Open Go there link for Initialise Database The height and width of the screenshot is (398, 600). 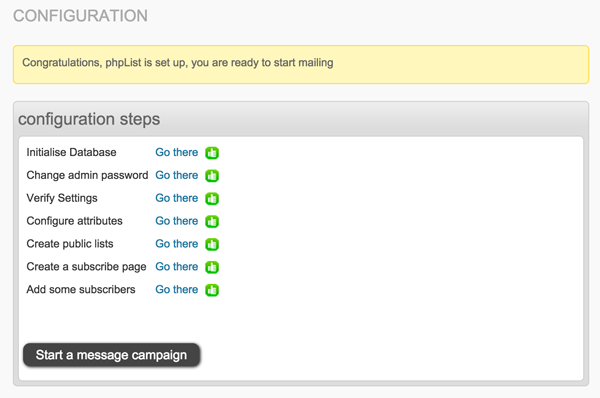177,152
